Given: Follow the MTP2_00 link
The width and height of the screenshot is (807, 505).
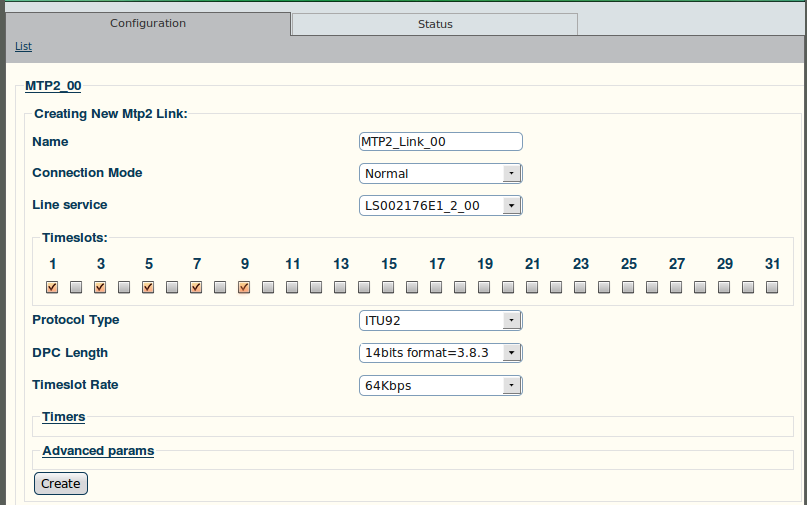Looking at the screenshot, I should (x=53, y=86).
